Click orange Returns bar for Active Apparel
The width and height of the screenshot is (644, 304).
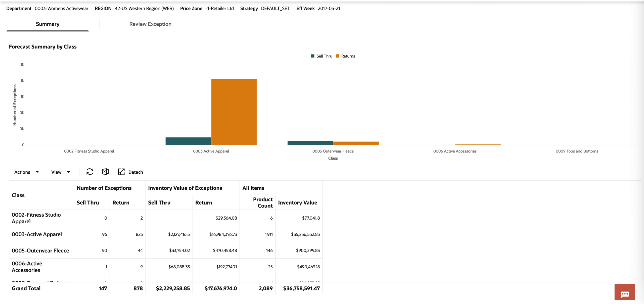pos(234,112)
